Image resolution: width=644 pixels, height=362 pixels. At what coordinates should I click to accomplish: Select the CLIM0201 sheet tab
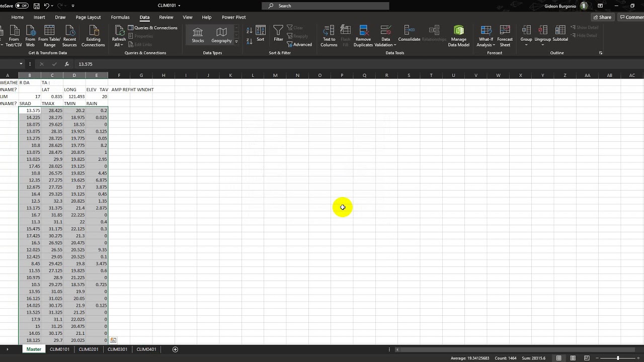(89, 349)
